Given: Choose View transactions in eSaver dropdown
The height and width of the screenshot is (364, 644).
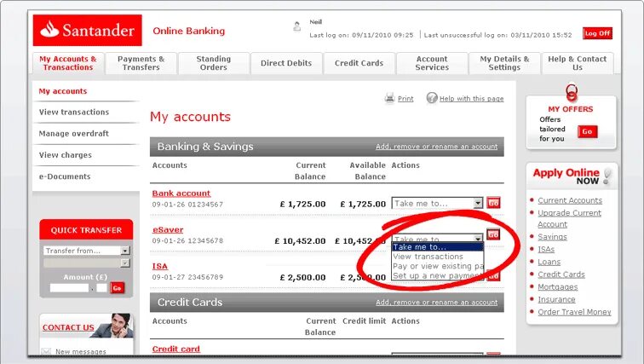Looking at the screenshot, I should (437, 257).
